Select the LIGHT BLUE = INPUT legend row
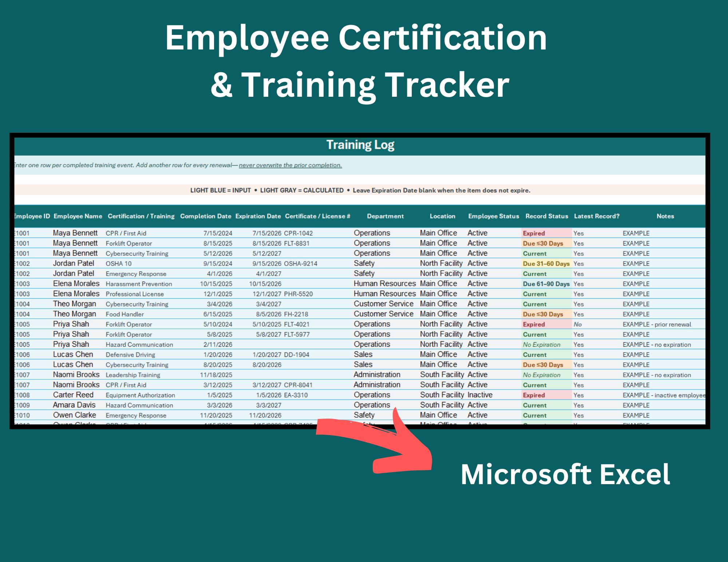Screen dimensions: 728x562 pyautogui.click(x=360, y=190)
